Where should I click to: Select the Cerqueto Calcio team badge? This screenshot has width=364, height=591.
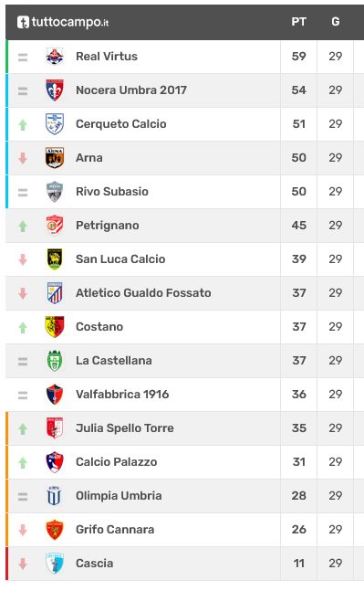pyautogui.click(x=55, y=124)
